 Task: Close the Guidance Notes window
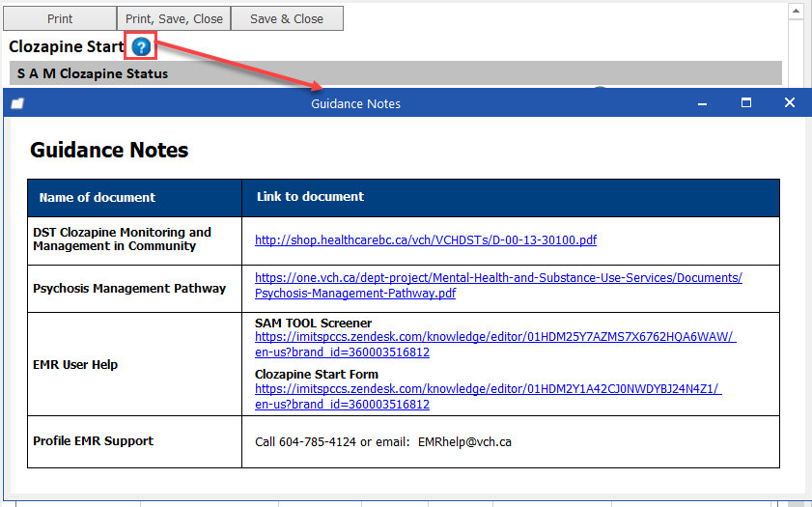tap(789, 102)
